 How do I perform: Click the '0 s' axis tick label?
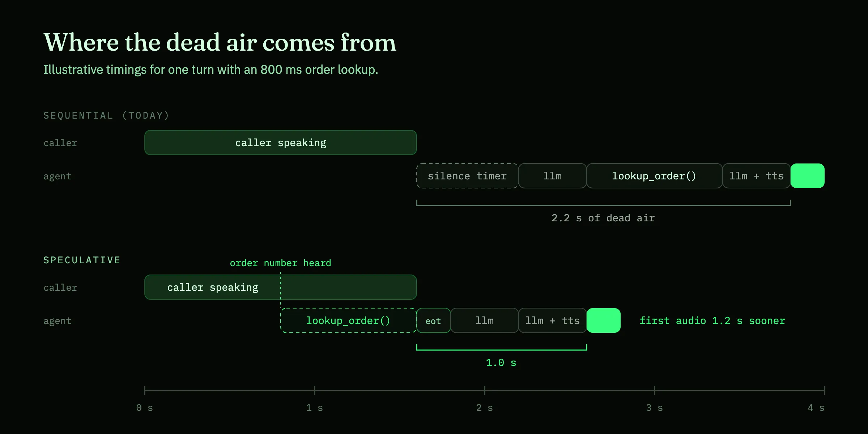click(x=145, y=408)
